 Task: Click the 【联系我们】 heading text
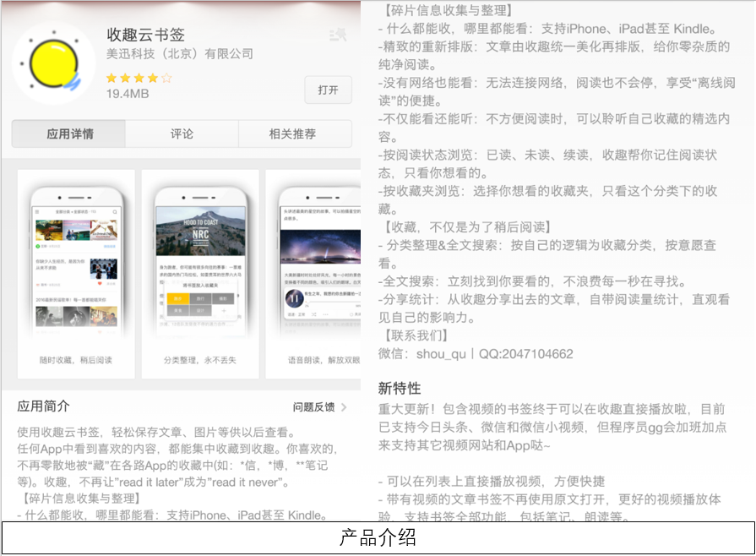tap(416, 335)
